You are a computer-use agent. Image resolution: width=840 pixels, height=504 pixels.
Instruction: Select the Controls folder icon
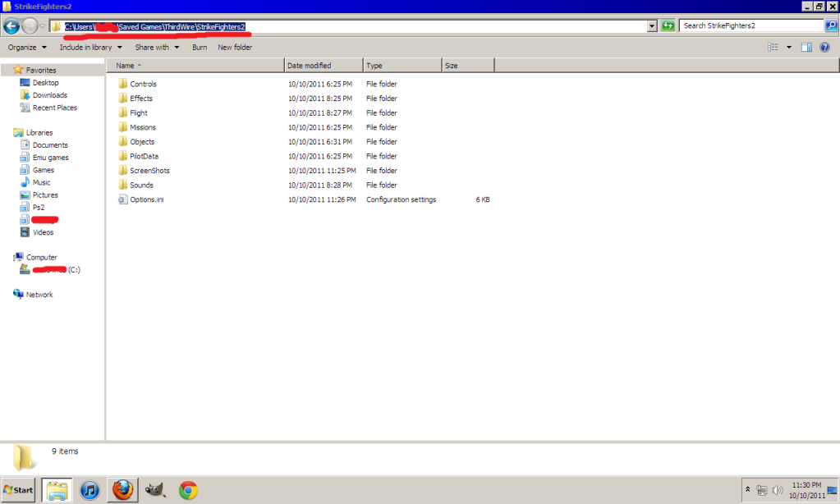tap(123, 84)
